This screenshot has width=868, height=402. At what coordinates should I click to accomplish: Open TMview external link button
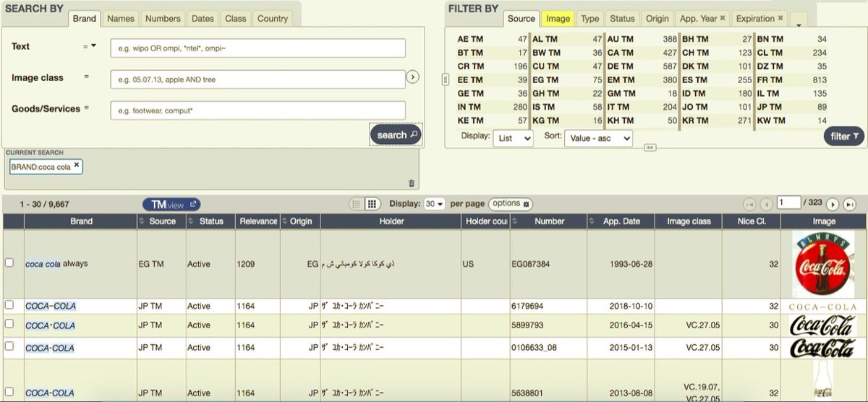click(x=171, y=205)
